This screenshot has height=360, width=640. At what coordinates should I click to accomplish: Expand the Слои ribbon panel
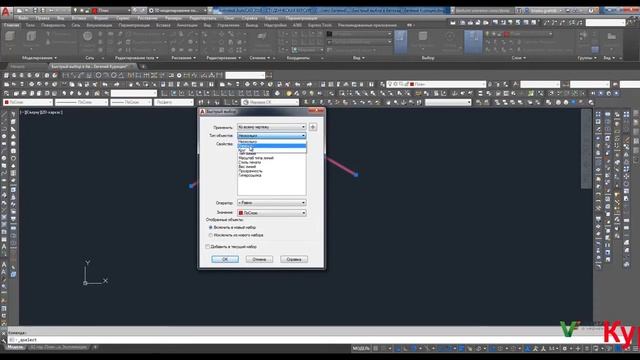[519, 58]
